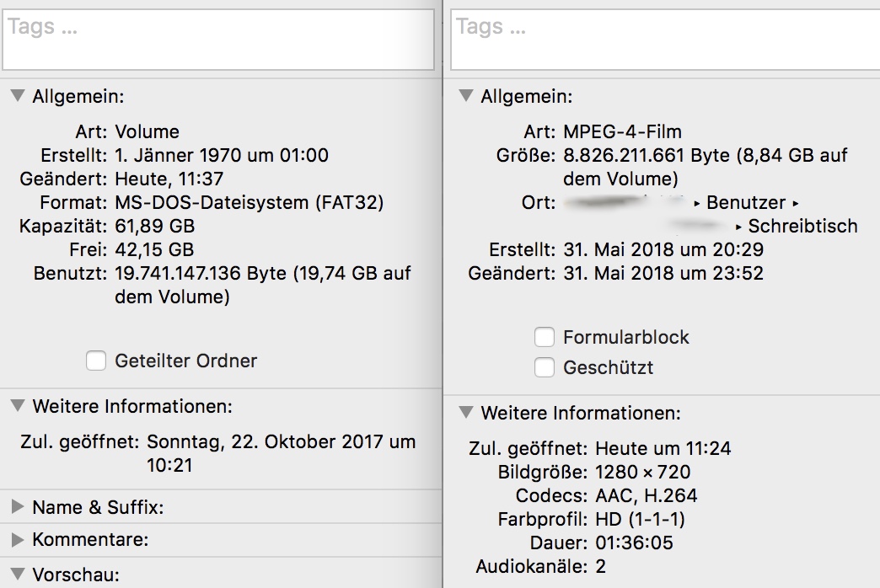Collapse Weitere Informationen in the left panel

tap(17, 406)
